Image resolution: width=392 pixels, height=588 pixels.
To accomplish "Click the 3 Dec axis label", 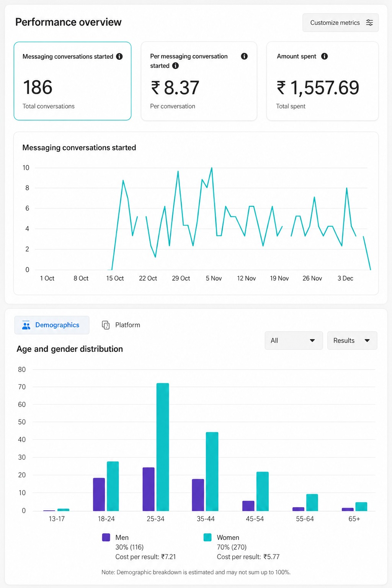I will (x=345, y=278).
